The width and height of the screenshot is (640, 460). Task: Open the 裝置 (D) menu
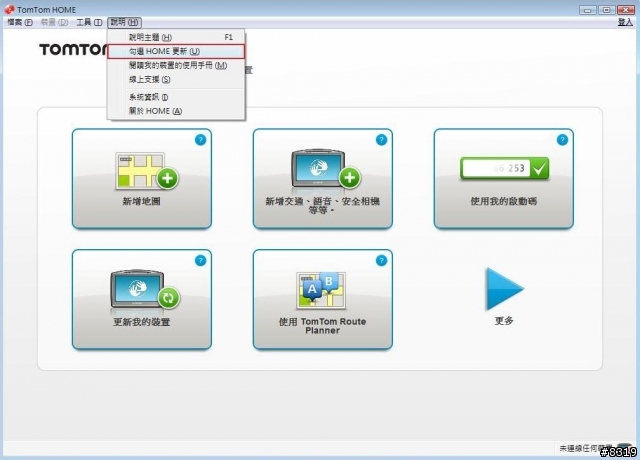(54, 22)
